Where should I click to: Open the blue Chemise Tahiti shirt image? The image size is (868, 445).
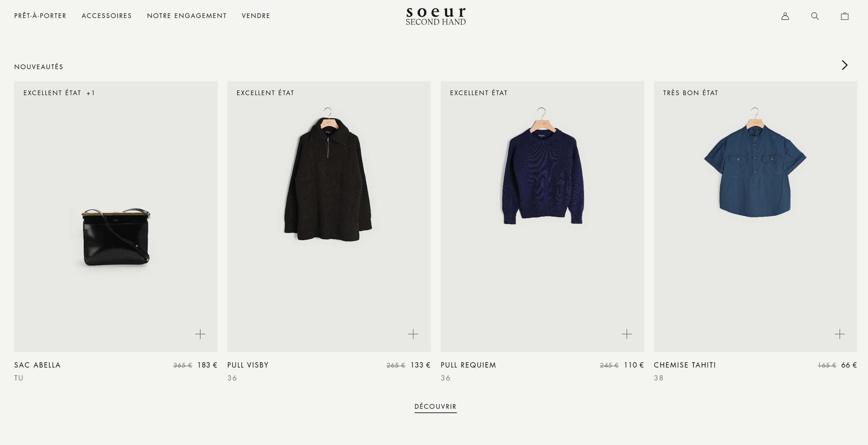755,163
